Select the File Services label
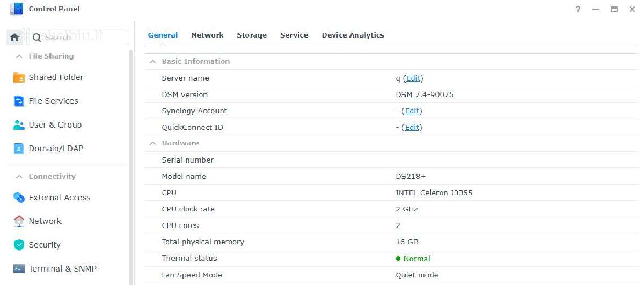644x285 pixels. 53,101
